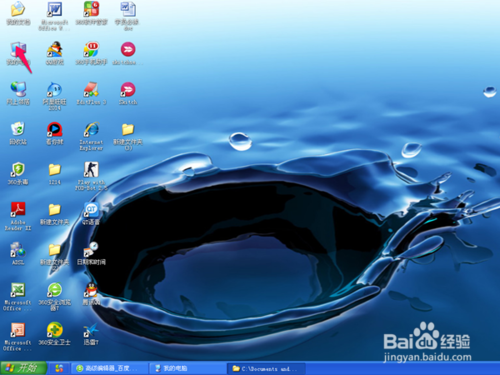Screen dimensions: 500x375
Task: Switch to the 高级编辑器_百度 taskbar window
Action: 109,368
